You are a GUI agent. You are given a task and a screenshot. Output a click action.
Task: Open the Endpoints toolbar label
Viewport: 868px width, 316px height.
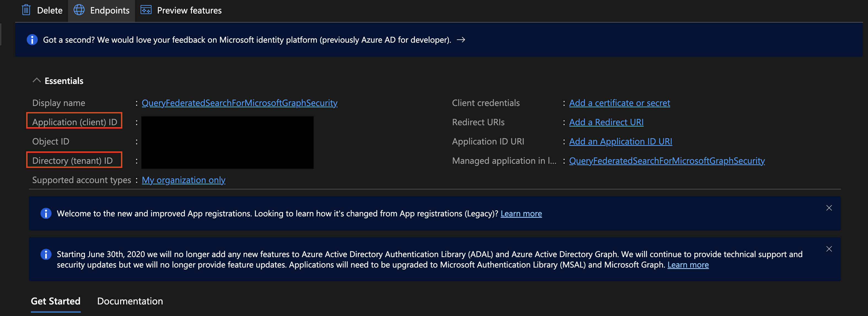pos(110,10)
